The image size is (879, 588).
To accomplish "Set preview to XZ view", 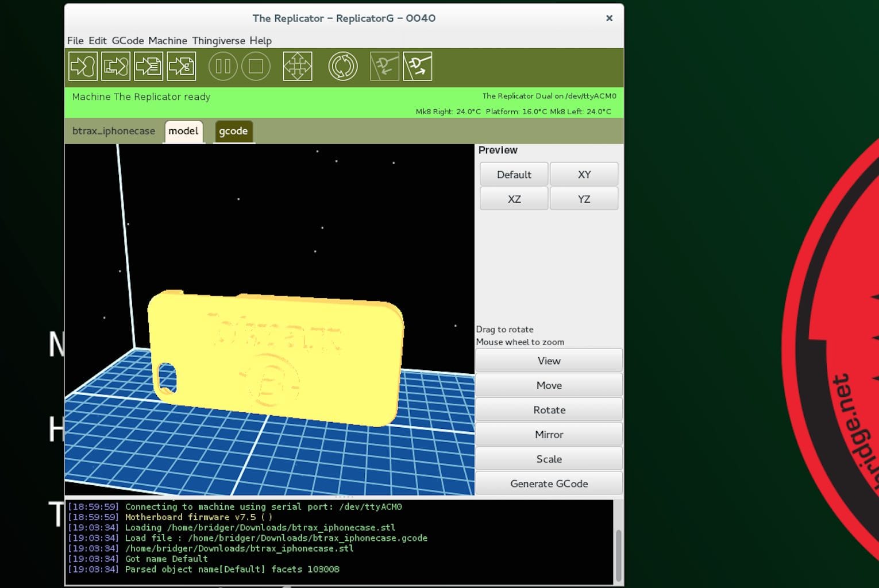I will [514, 199].
